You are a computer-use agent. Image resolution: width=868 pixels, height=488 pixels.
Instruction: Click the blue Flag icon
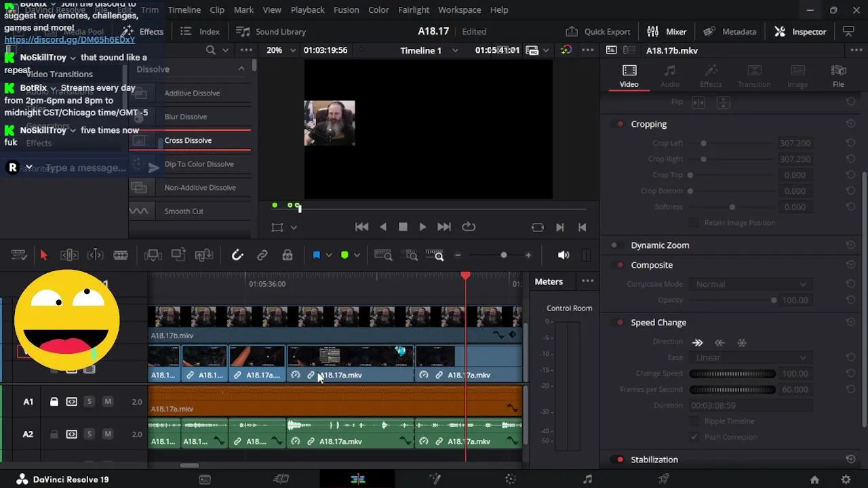(317, 255)
